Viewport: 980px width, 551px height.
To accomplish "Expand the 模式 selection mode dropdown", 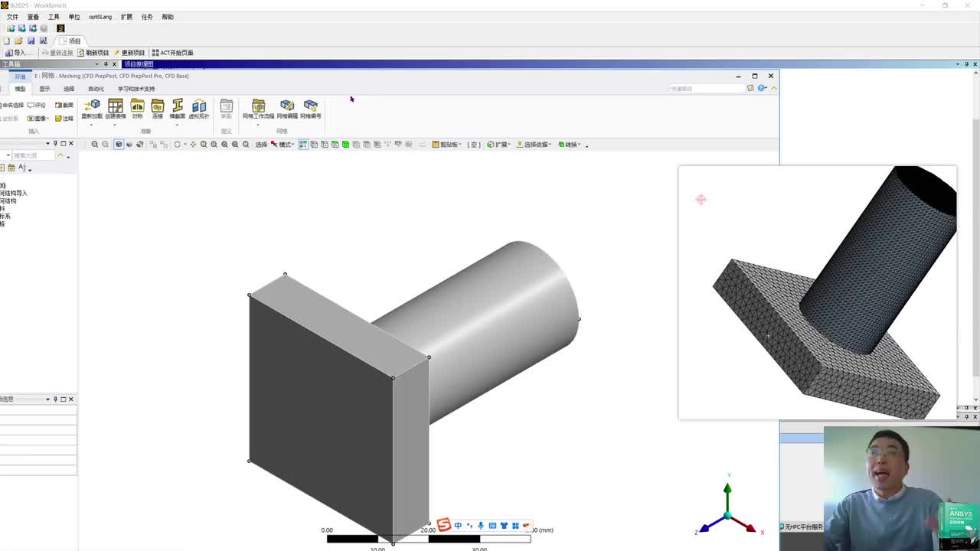I will [x=282, y=144].
